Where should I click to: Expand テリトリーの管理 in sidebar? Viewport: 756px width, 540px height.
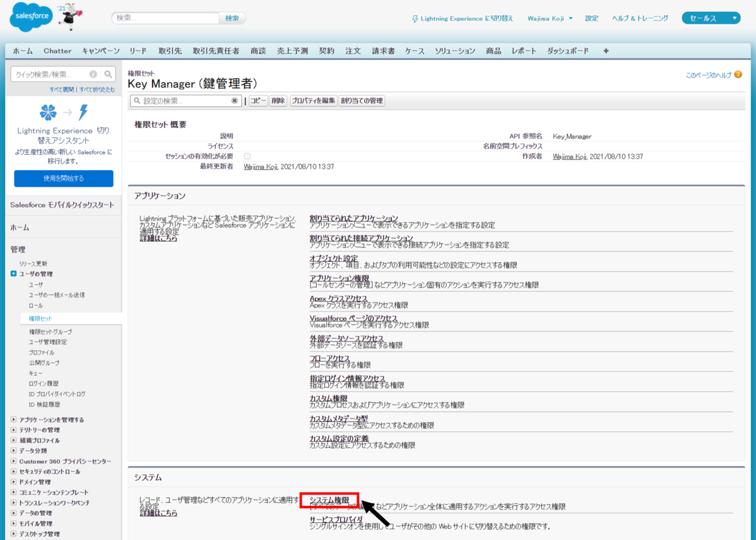click(x=14, y=430)
